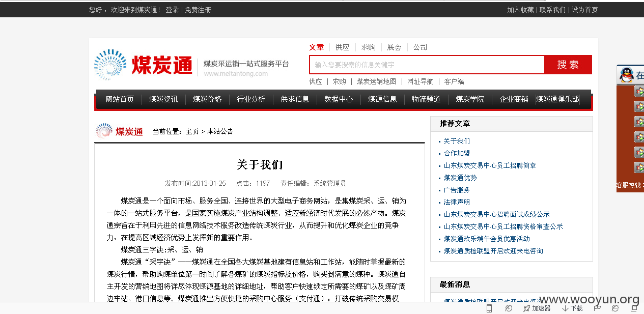Screen dimensions: 644x314
Task: Click the topmost QQ contact button in side panel
Action: [x=639, y=92]
